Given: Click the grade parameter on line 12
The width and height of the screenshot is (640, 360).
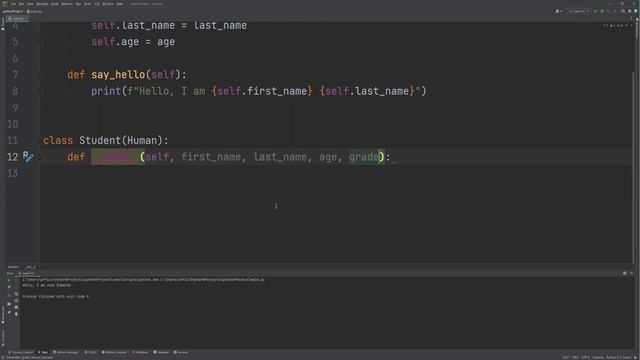Looking at the screenshot, I should coord(364,157).
